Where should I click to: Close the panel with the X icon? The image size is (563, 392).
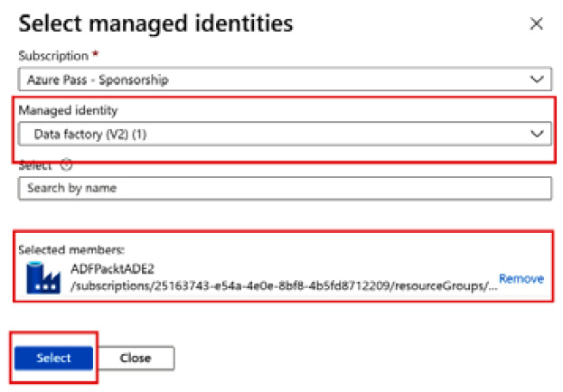pyautogui.click(x=537, y=23)
